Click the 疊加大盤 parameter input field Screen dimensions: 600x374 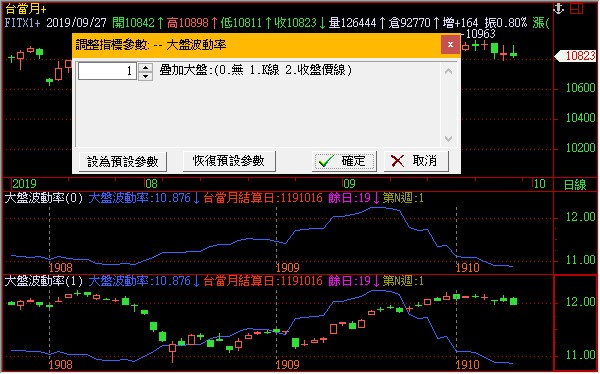click(107, 71)
